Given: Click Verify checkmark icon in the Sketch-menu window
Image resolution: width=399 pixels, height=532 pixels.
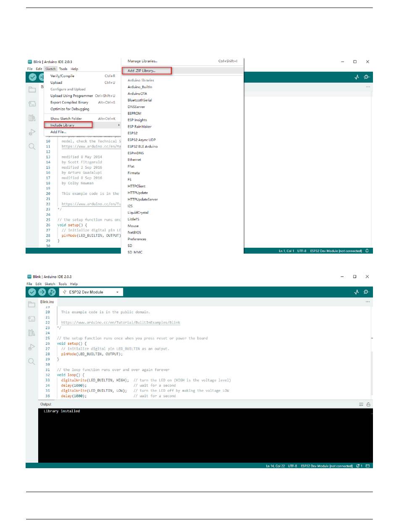Looking at the screenshot, I should coord(32,77).
